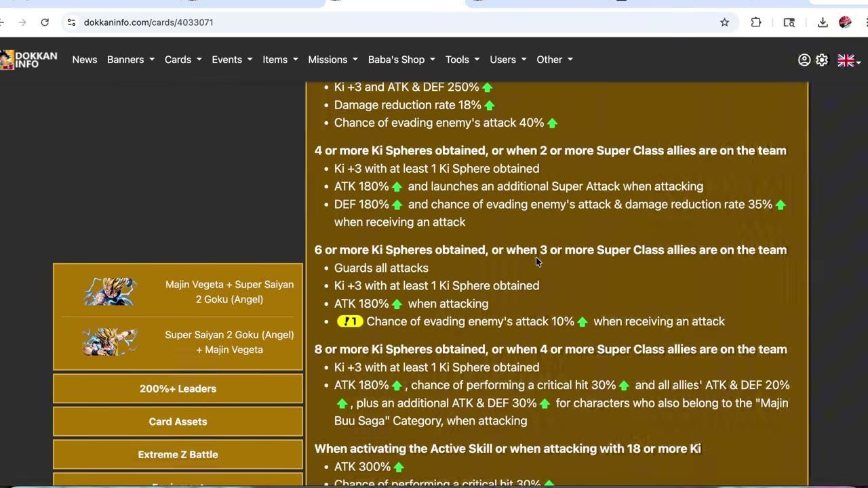Click the yellow exclamation '!1' badge

click(x=350, y=321)
